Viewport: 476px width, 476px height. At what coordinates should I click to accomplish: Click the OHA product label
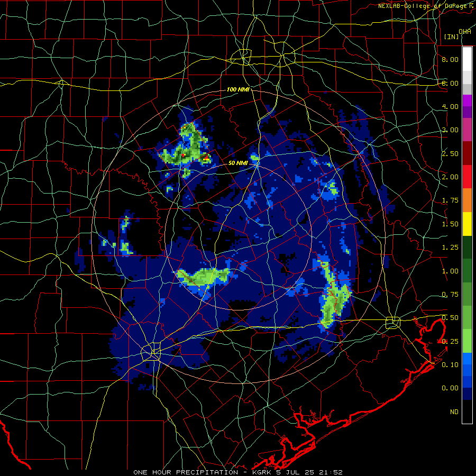tap(465, 32)
